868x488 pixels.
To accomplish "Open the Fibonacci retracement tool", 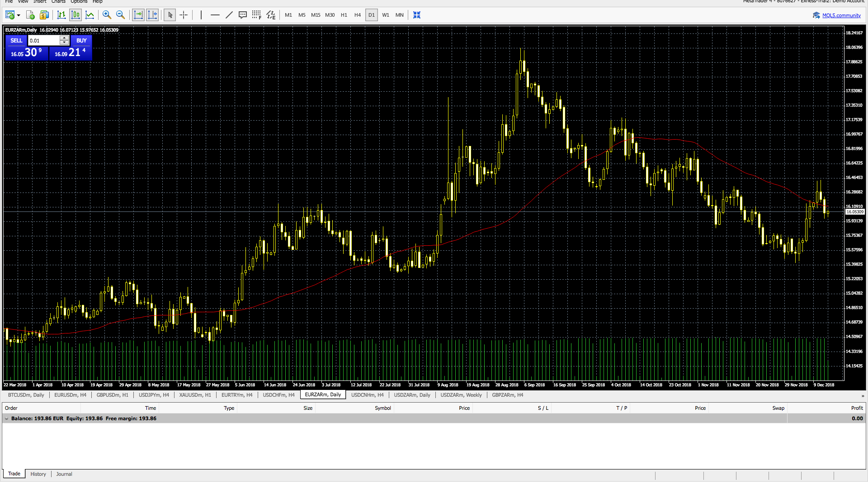I will pyautogui.click(x=256, y=15).
